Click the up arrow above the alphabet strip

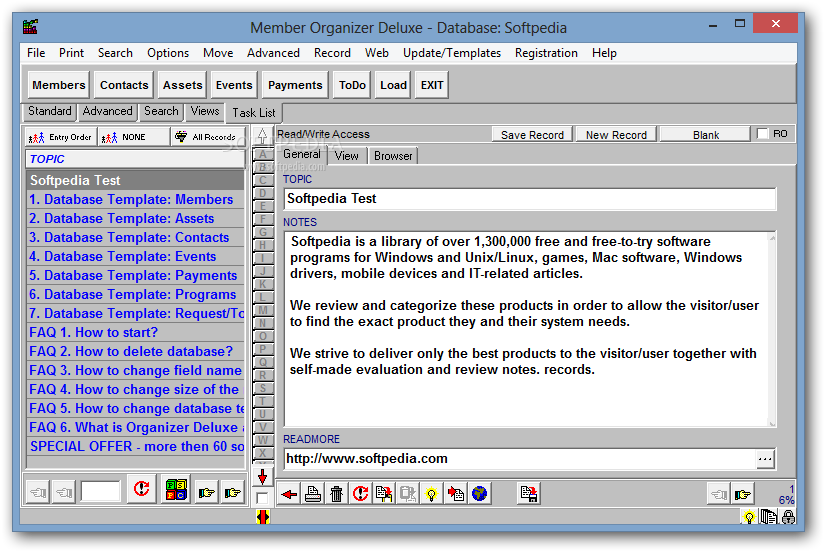point(262,135)
